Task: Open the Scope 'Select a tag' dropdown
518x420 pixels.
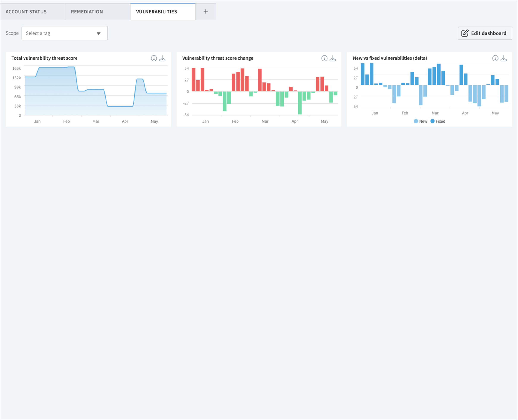Action: click(x=65, y=33)
